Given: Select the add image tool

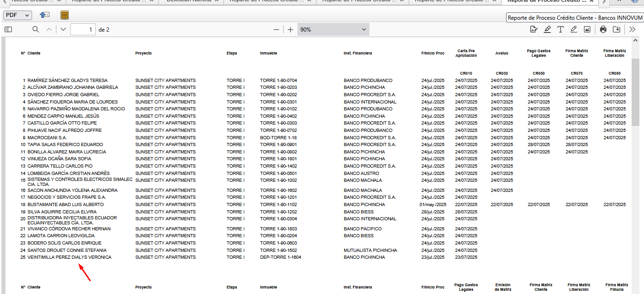Looking at the screenshot, I should point(587,29).
